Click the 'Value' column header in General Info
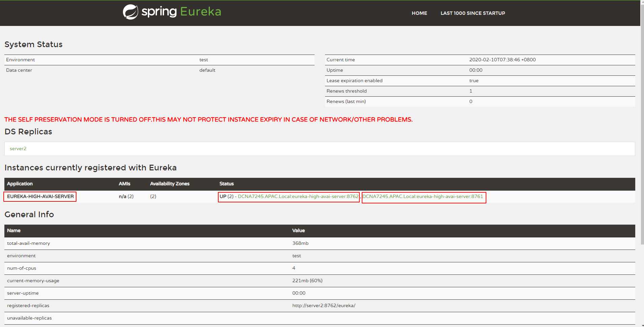Viewport: 644px width, 327px height. (x=298, y=230)
